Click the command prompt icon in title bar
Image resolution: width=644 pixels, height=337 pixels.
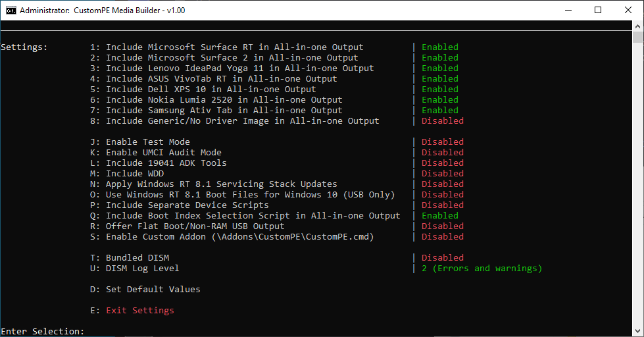click(x=11, y=11)
